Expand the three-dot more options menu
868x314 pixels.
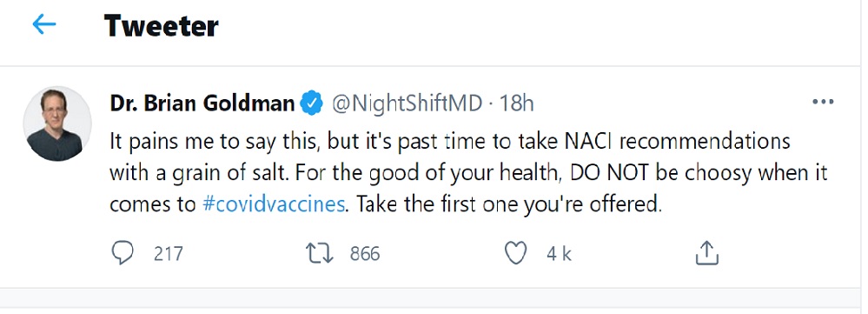coord(823,102)
